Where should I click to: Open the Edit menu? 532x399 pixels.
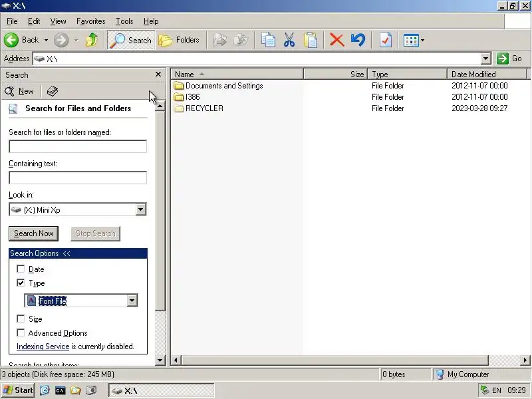(x=34, y=21)
